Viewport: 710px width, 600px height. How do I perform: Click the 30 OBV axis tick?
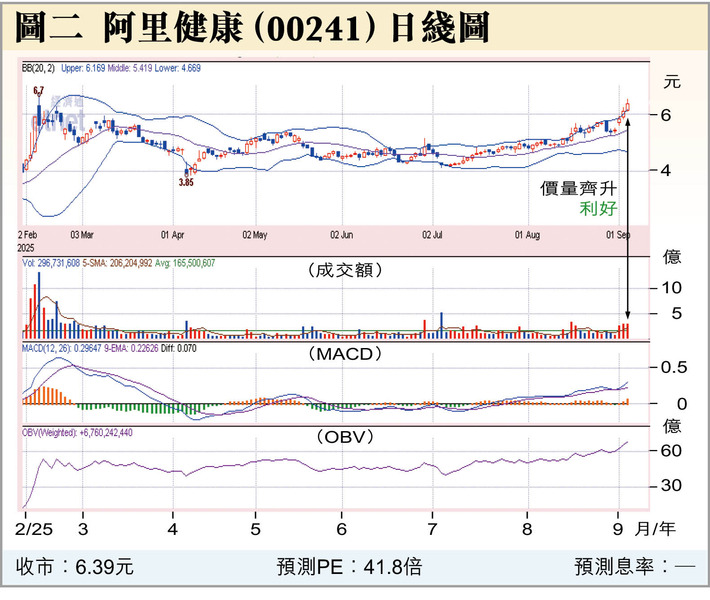(x=671, y=485)
